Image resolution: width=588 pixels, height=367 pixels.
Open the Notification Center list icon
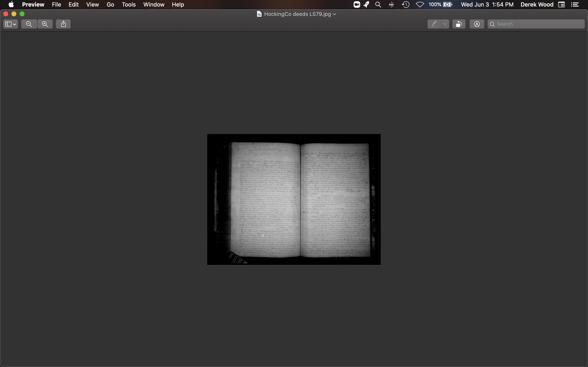pyautogui.click(x=575, y=5)
